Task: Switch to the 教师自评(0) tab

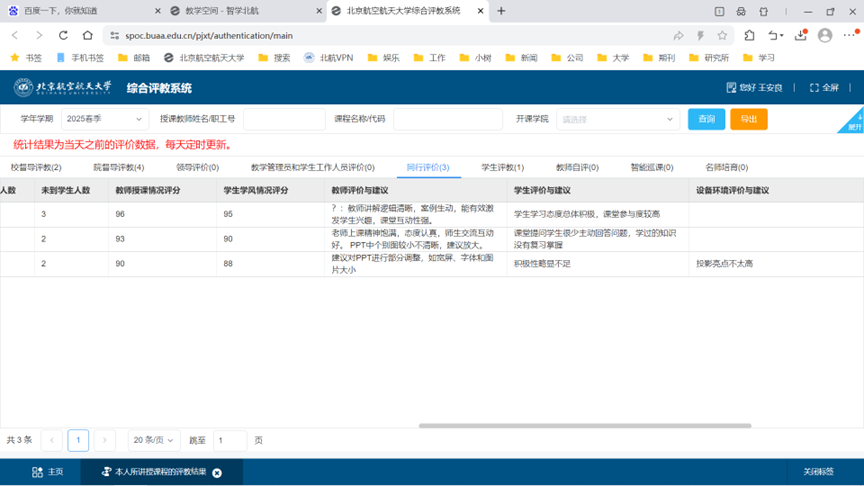Action: (x=577, y=168)
